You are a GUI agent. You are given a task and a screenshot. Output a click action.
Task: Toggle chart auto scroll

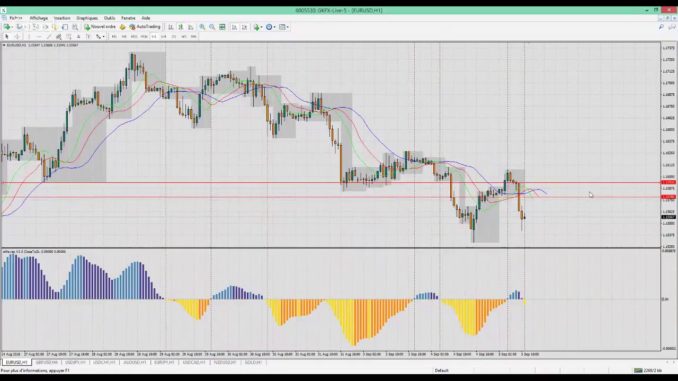coord(234,27)
